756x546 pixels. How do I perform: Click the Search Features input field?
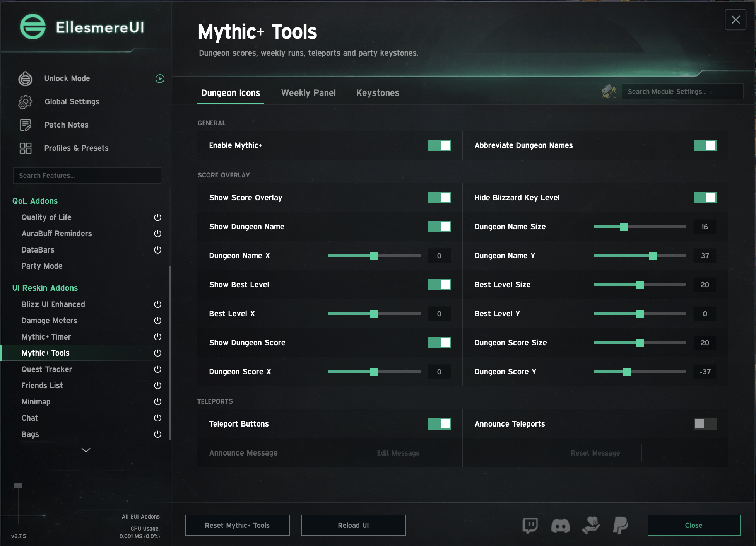tap(87, 176)
